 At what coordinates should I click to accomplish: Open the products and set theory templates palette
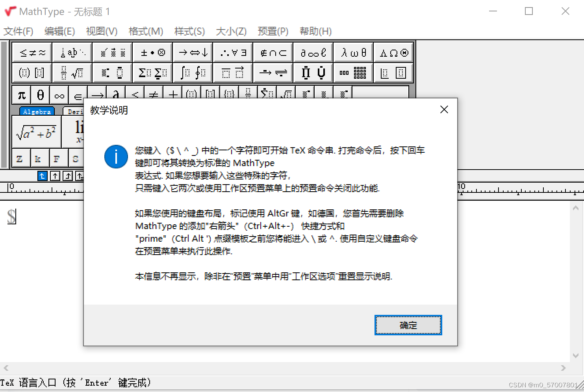coord(314,72)
